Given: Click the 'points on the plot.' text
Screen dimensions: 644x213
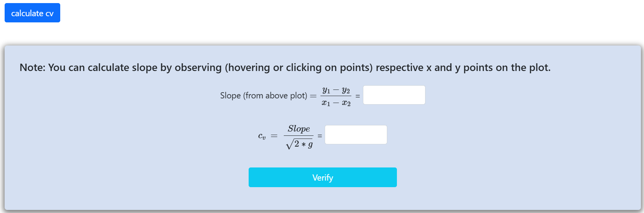Looking at the screenshot, I should 507,68.
